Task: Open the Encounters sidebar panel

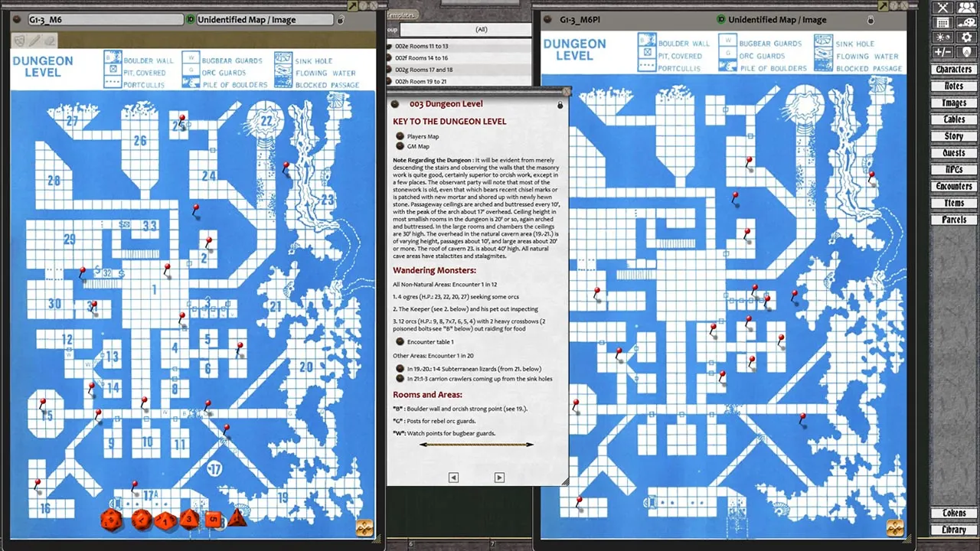Action: (953, 187)
